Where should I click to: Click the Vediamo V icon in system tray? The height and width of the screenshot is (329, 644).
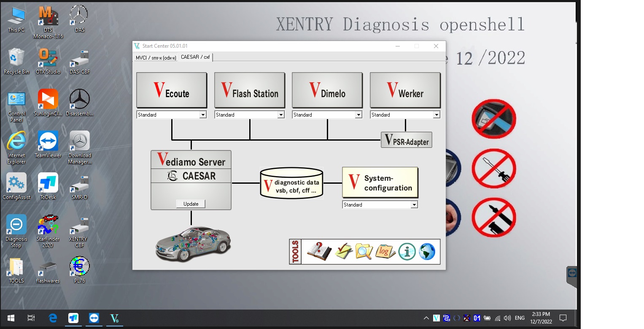click(437, 318)
